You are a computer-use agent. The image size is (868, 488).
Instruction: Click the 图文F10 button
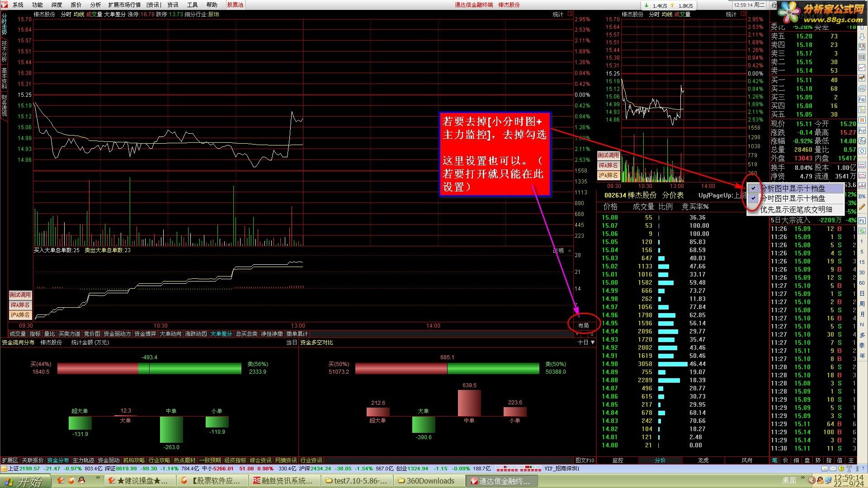click(585, 460)
